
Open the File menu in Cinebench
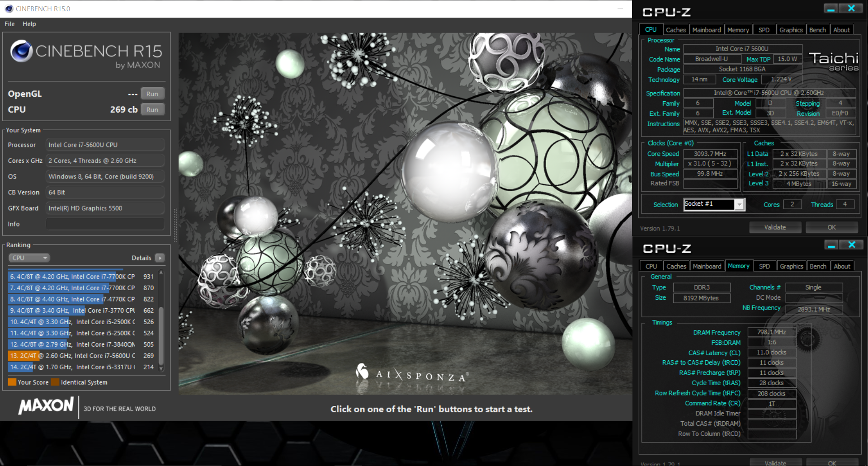click(9, 24)
